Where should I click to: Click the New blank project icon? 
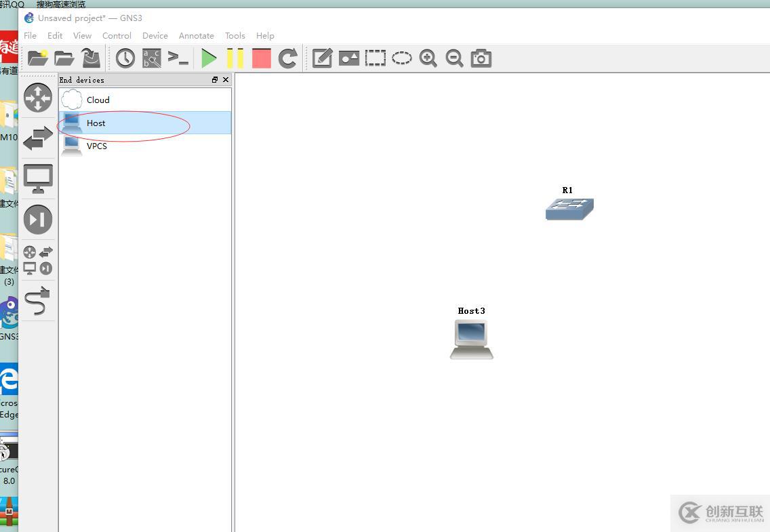[x=38, y=58]
